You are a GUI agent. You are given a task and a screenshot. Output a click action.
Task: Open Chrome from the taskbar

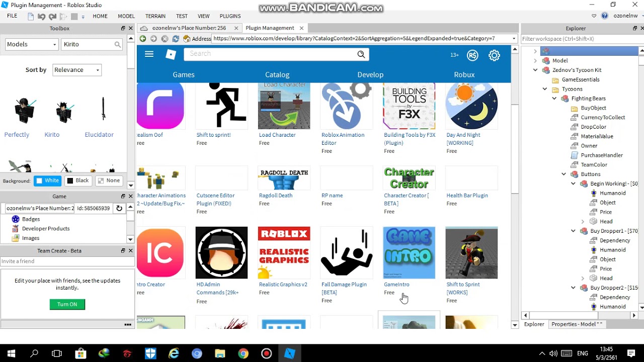tap(243, 353)
